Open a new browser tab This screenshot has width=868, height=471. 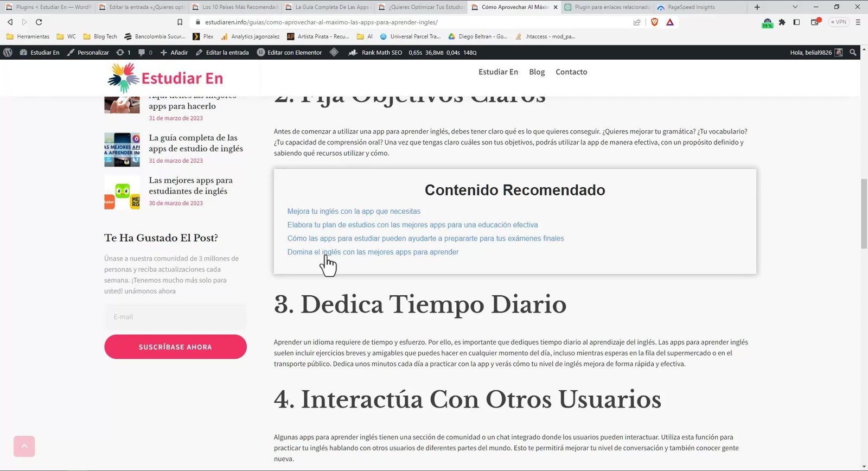(757, 7)
